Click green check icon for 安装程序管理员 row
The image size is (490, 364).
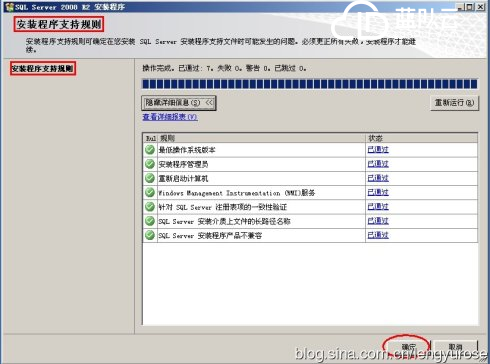click(x=150, y=164)
